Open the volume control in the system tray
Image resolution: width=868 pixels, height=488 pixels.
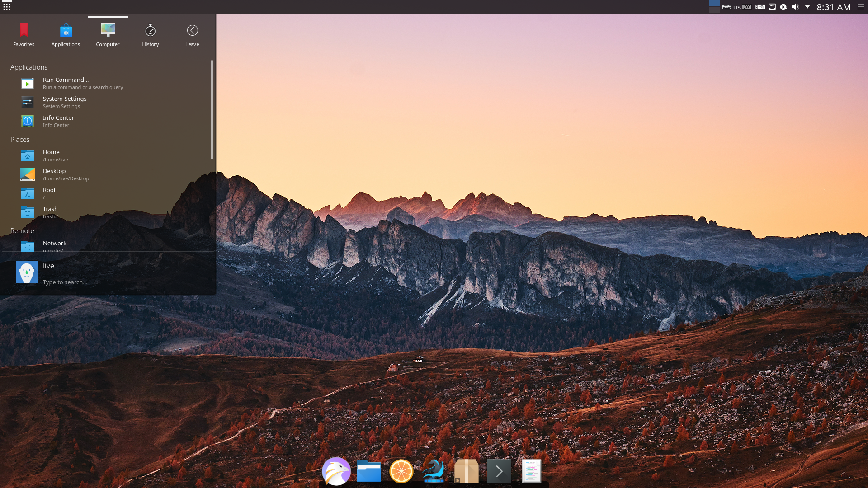pyautogui.click(x=796, y=7)
